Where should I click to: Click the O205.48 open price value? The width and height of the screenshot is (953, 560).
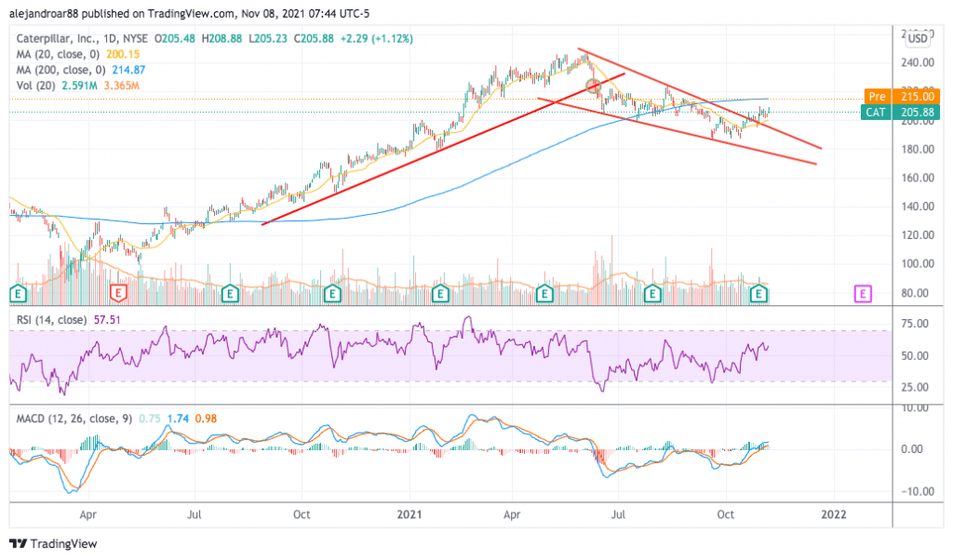pos(174,38)
